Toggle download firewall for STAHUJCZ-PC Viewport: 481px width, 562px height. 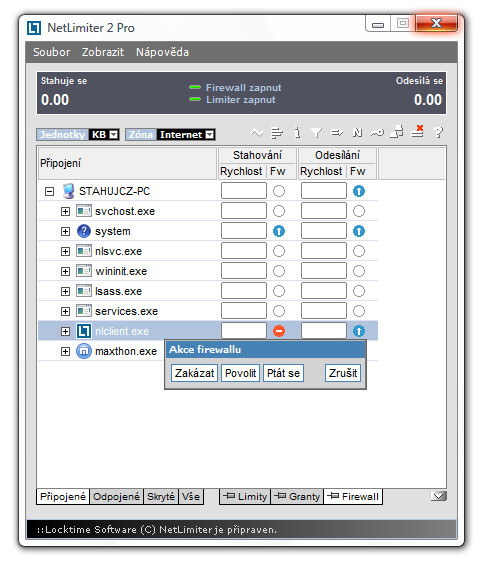tap(279, 191)
